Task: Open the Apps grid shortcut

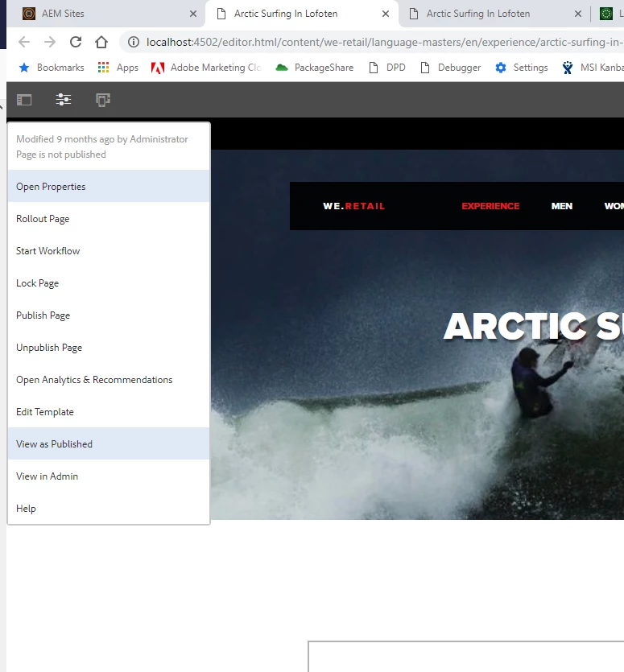Action: [x=118, y=68]
